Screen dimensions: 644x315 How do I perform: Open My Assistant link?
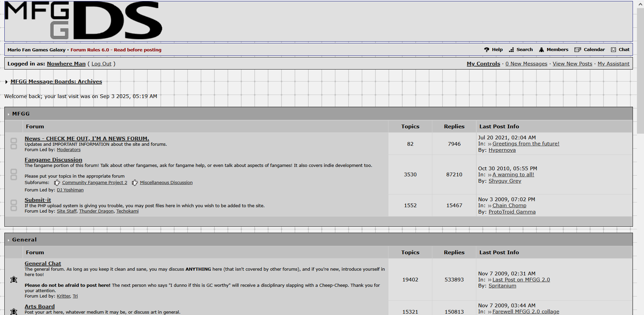[x=613, y=64]
